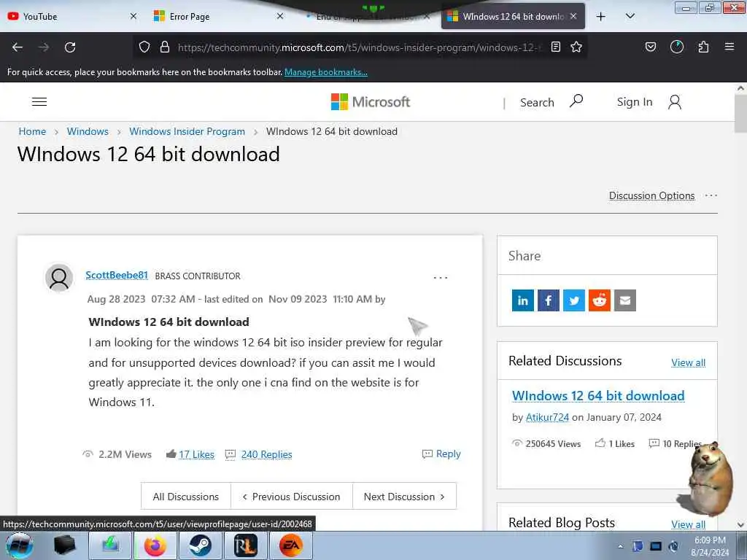Viewport: 747px width, 560px height.
Task: Click the All Discussions button
Action: [186, 497]
